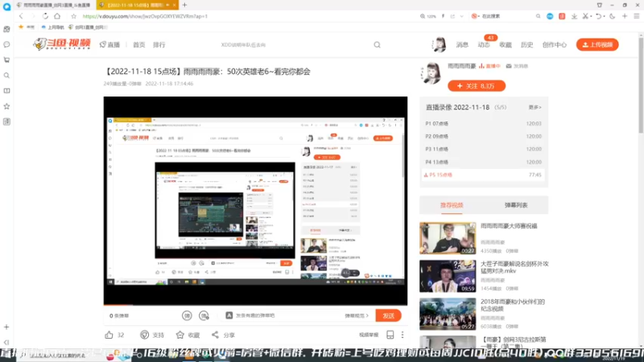
Task: Click the browser undo restore arrow
Action: pos(599,16)
